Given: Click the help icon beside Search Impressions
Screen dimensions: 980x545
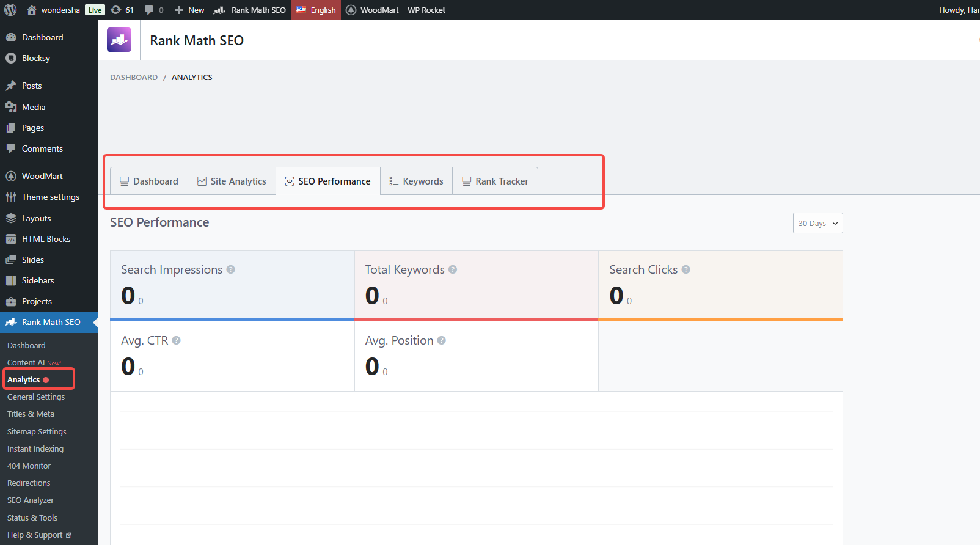Looking at the screenshot, I should 231,269.
